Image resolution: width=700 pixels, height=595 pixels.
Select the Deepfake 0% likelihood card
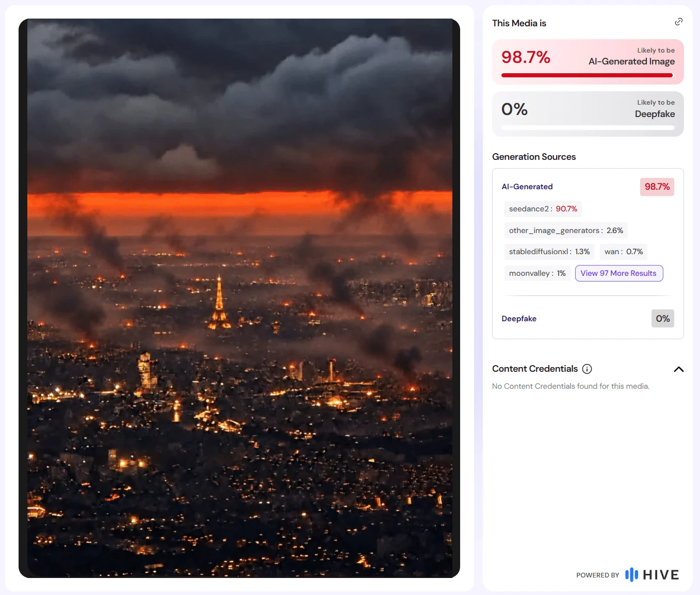point(588,114)
